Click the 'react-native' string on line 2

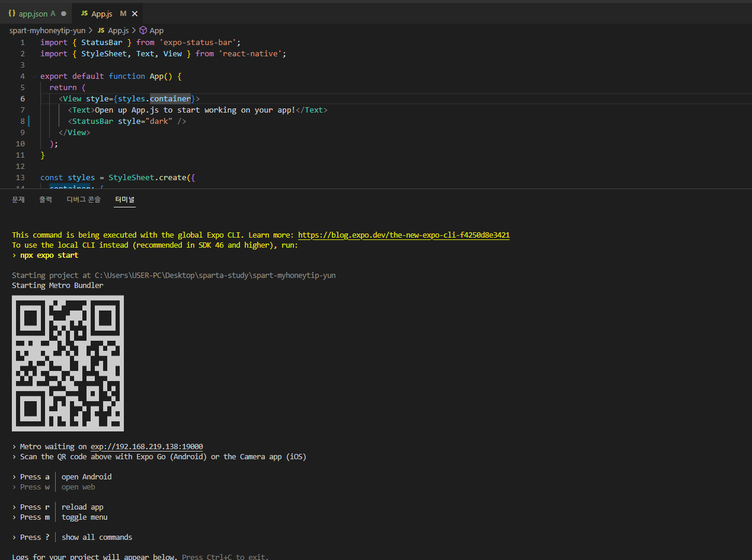point(250,54)
